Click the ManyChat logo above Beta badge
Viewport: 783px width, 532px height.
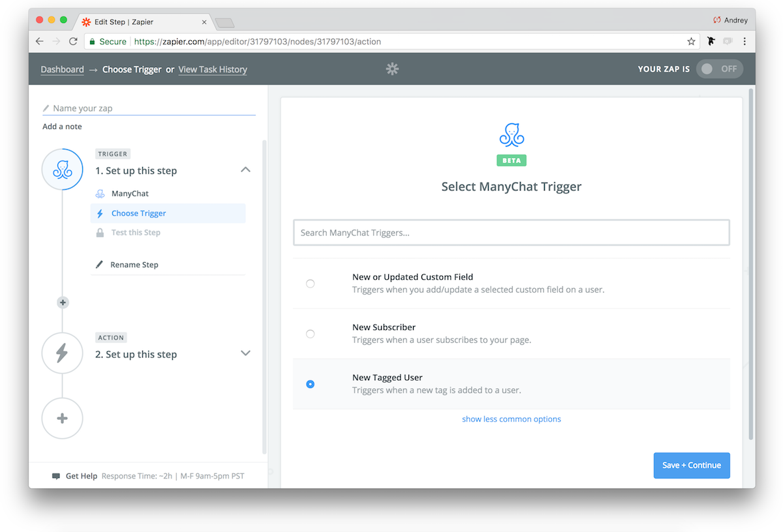[512, 134]
